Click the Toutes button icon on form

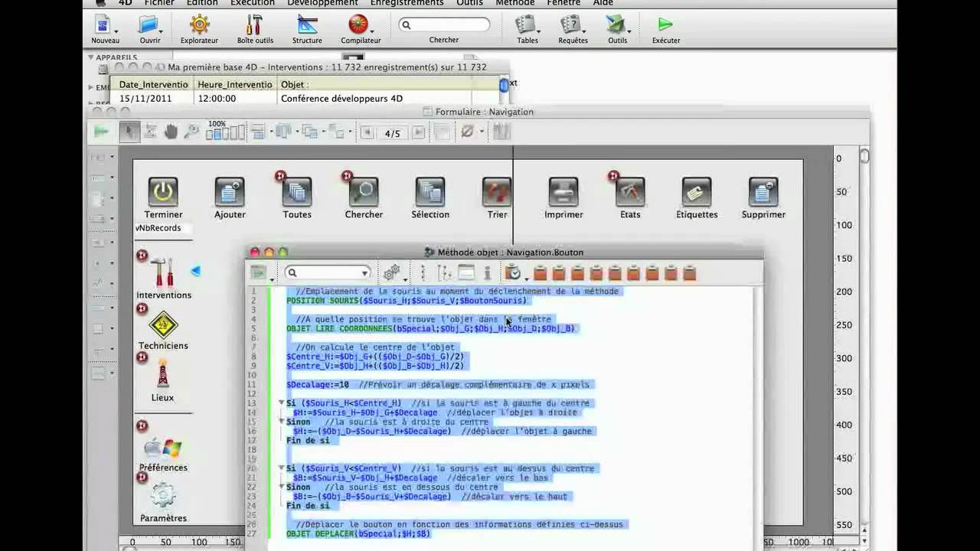(297, 191)
